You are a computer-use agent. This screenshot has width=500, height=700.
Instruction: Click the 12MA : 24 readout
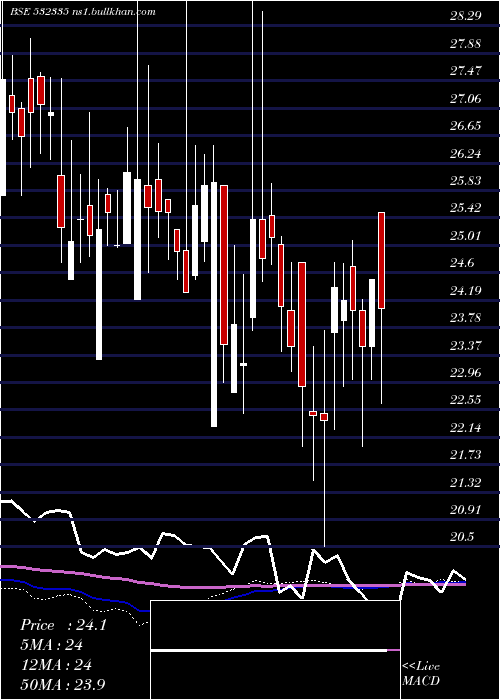click(x=56, y=665)
